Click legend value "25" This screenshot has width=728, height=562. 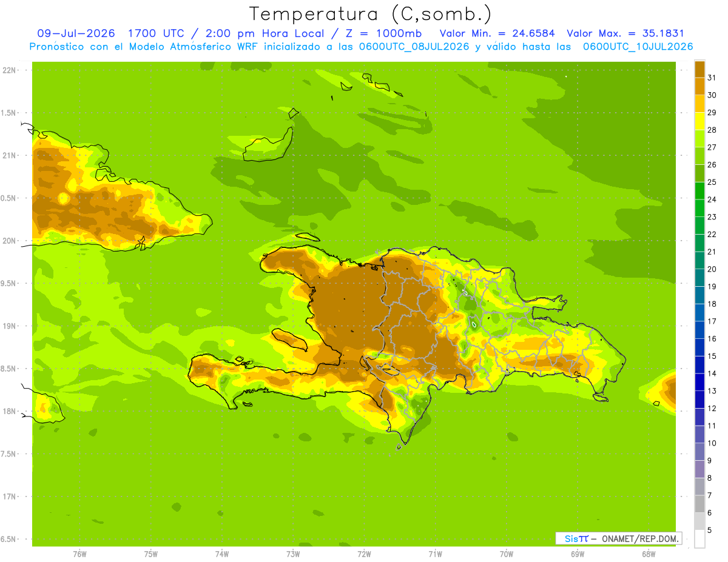[712, 182]
